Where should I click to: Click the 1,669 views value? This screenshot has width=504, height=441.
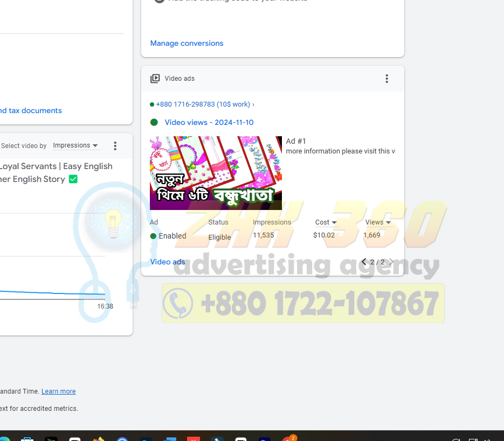click(372, 235)
